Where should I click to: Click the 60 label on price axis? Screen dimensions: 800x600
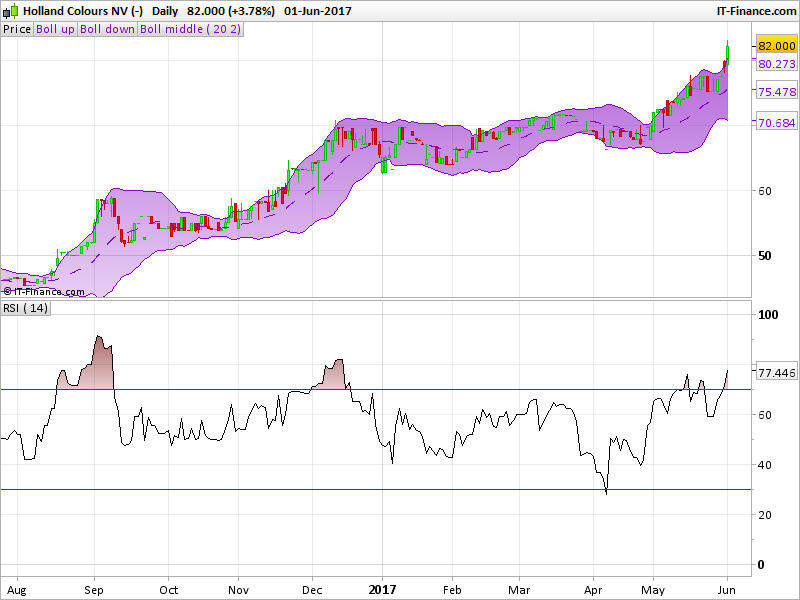click(764, 191)
